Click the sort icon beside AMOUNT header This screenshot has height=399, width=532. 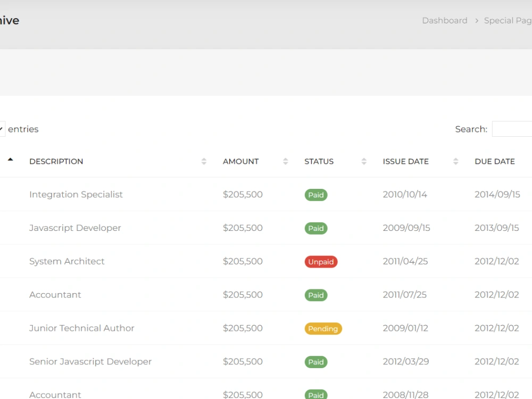click(286, 161)
